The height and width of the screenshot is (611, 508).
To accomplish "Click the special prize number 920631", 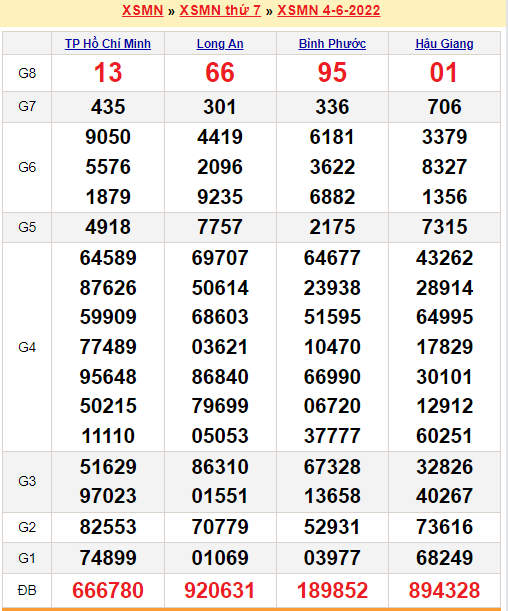I will pos(220,590).
